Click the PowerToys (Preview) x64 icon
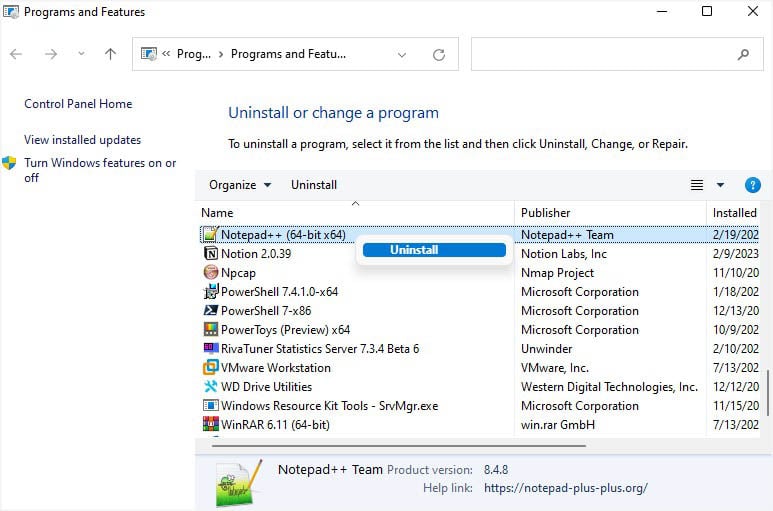The width and height of the screenshot is (773, 511). click(x=211, y=329)
